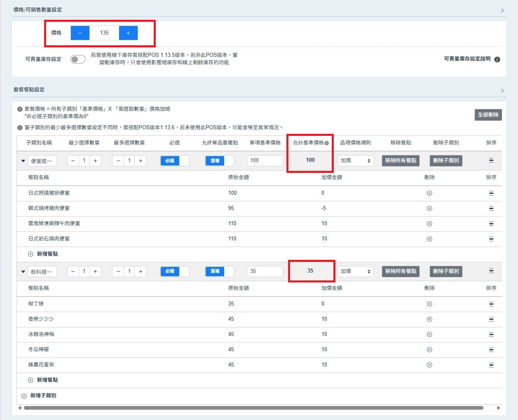This screenshot has height=420, width=518.
Task: Collapse the 便當選一 category triangle
Action: click(23, 161)
